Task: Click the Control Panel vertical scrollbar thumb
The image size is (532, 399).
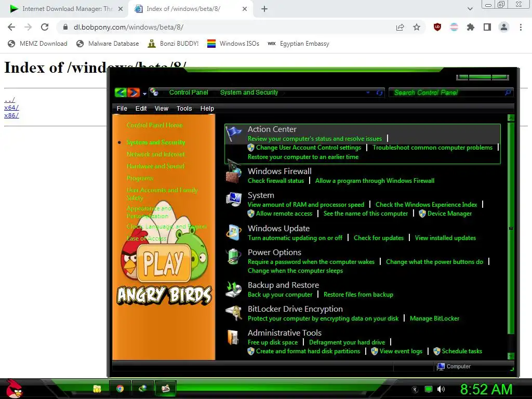Action: 511,229
